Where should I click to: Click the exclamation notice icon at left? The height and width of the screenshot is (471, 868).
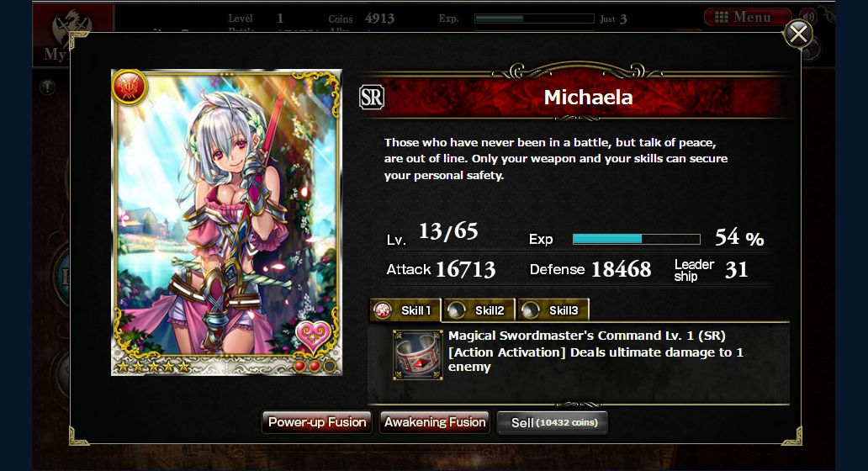(x=48, y=87)
